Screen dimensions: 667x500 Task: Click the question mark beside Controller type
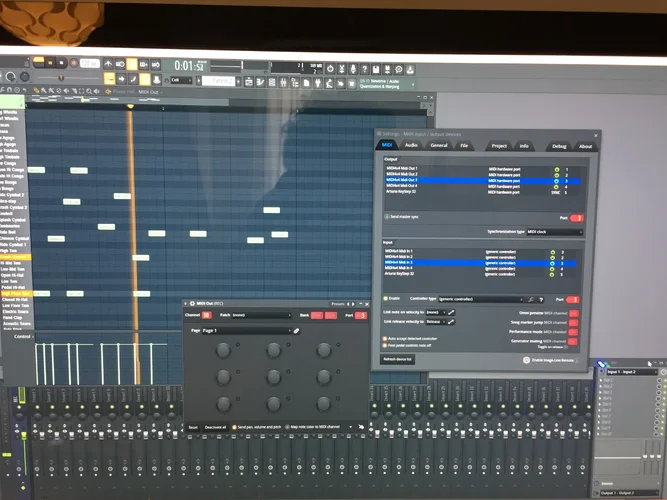pyautogui.click(x=541, y=300)
